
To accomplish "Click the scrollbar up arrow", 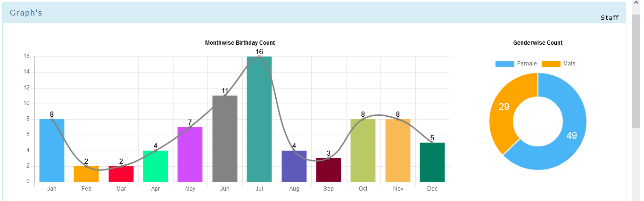I will click(x=636, y=4).
